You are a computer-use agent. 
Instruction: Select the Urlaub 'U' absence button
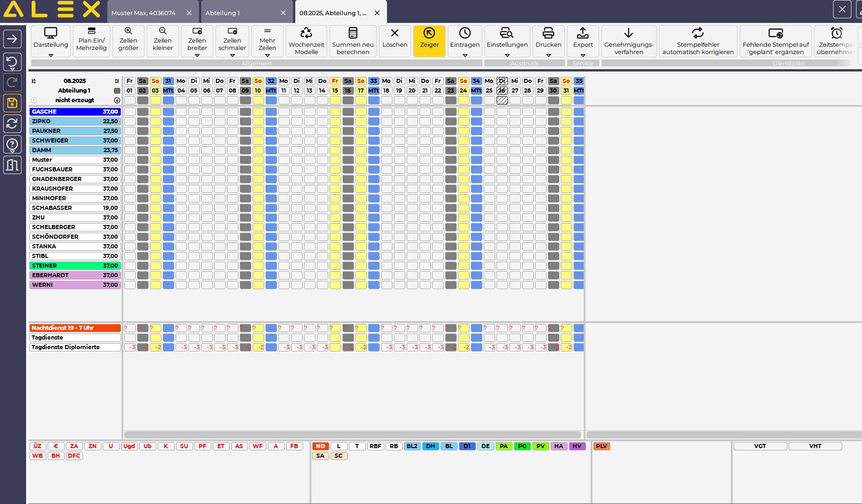pyautogui.click(x=111, y=446)
